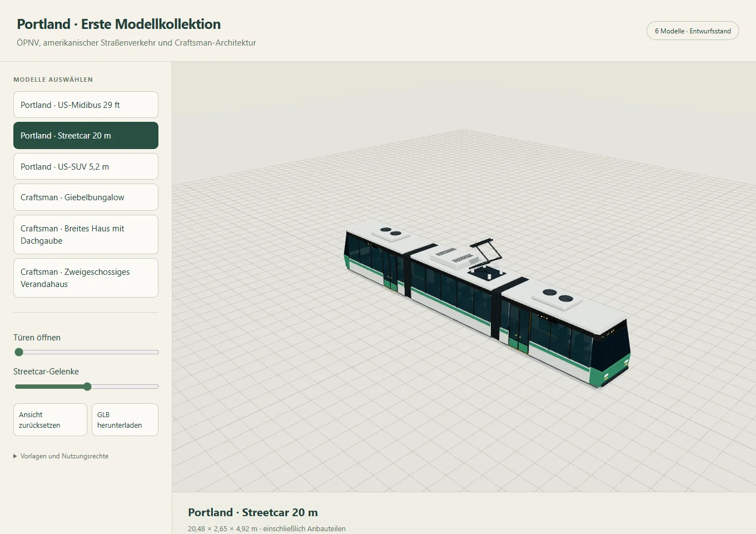Reset view with Ansicht zurücksetzen
The image size is (756, 534).
(50, 419)
